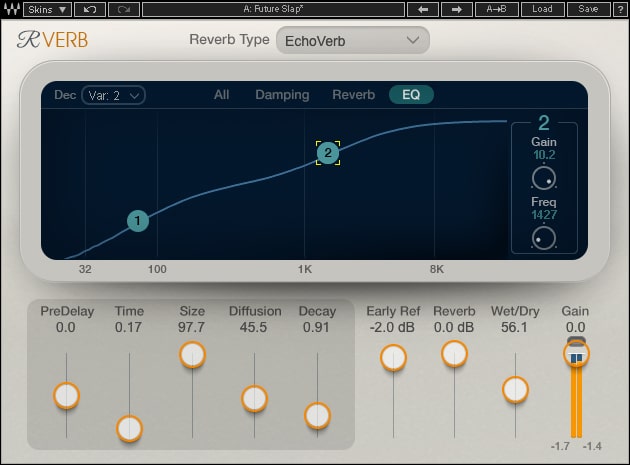Open the Dec Var: 2 dropdown
Viewport: 630px width, 465px height.
(x=113, y=95)
